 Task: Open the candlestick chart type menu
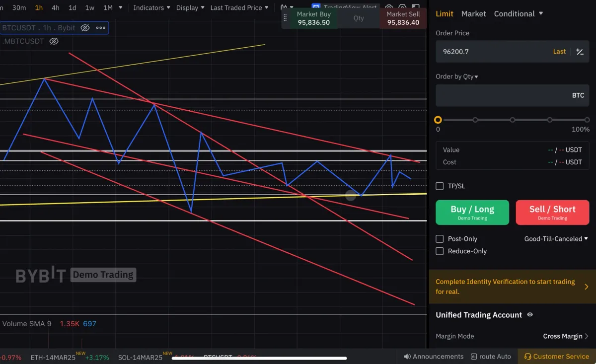click(x=287, y=7)
